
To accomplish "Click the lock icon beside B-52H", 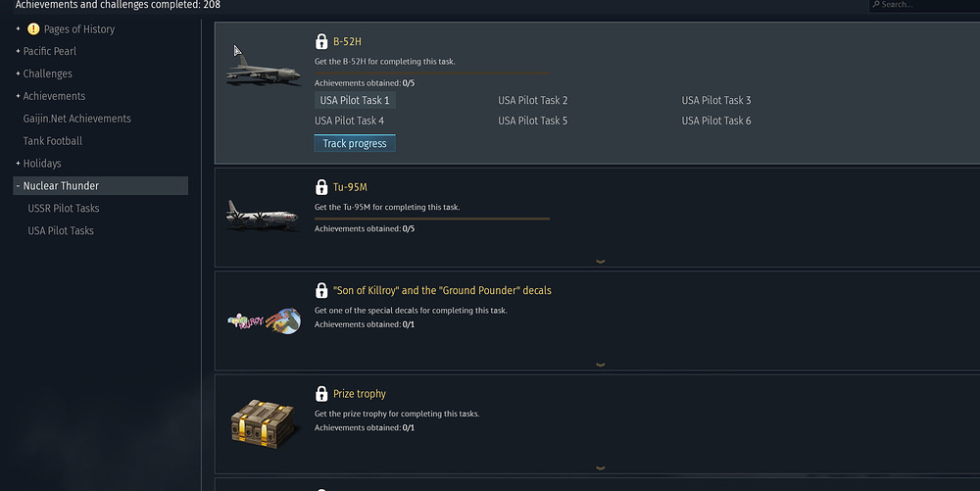I will pyautogui.click(x=321, y=42).
